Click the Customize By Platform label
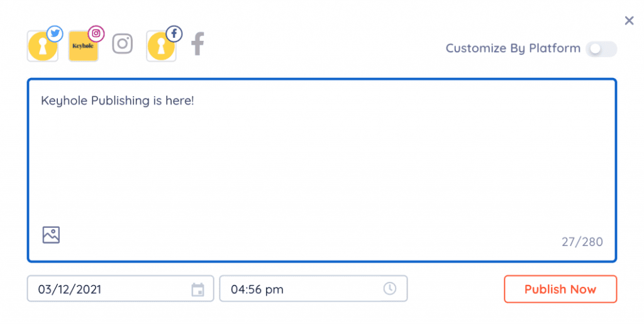Screen dimensions: 644x324 click(x=513, y=48)
